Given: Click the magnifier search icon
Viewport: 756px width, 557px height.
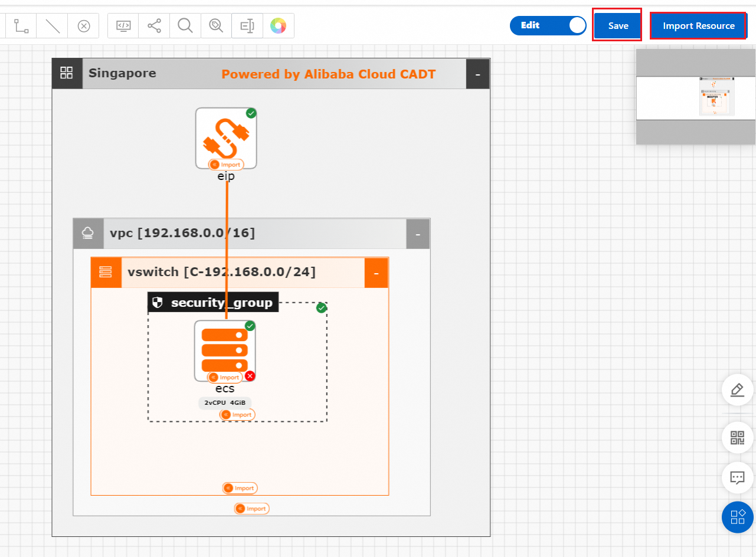Looking at the screenshot, I should pos(185,26).
